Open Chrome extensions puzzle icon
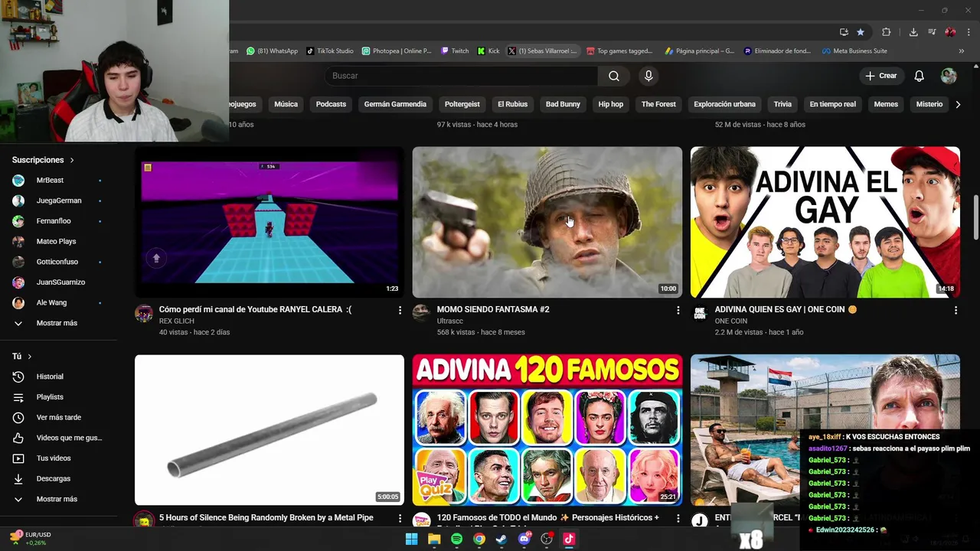Screen dimensions: 980x551 coord(887,32)
